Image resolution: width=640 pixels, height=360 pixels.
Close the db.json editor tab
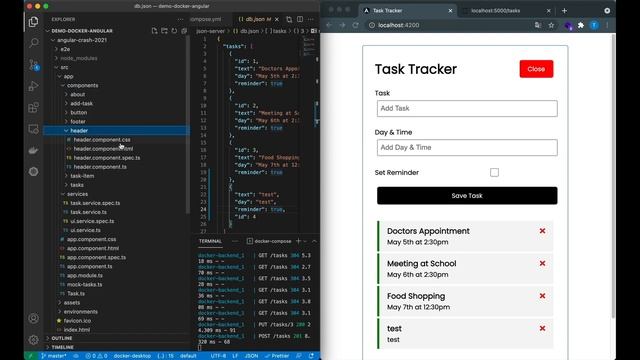pos(277,19)
